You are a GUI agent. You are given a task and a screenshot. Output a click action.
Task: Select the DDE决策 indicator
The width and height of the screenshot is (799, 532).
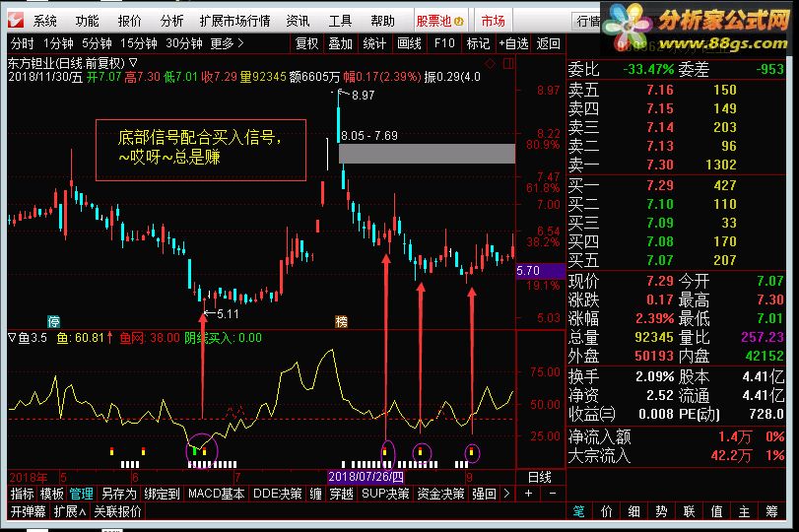tap(278, 494)
